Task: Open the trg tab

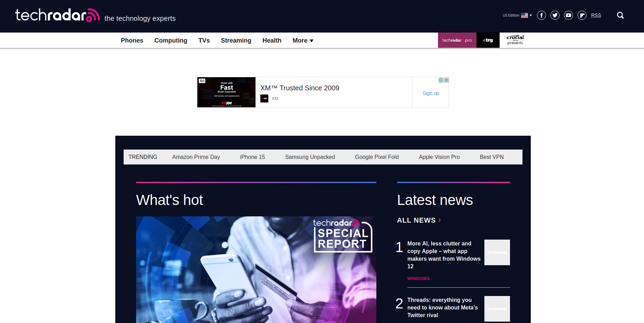Action: coord(488,40)
